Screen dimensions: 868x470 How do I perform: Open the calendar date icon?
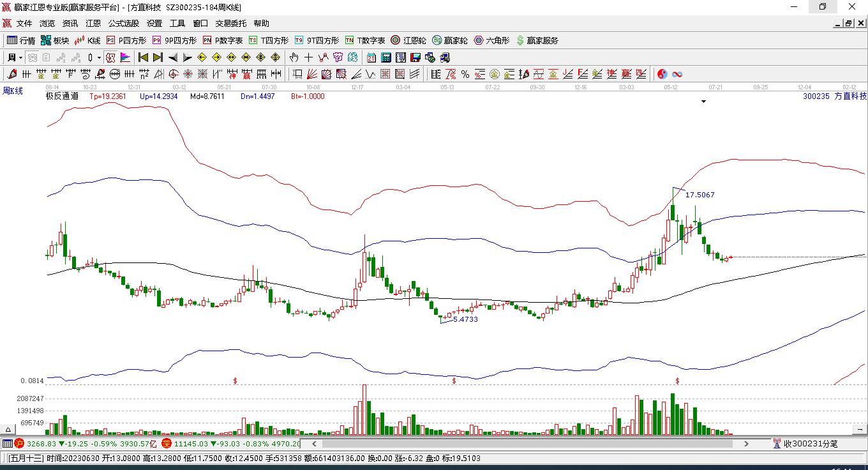pos(371,57)
